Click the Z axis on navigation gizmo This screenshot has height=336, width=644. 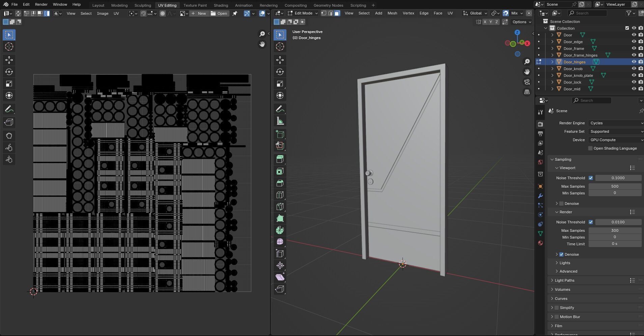tap(517, 32)
